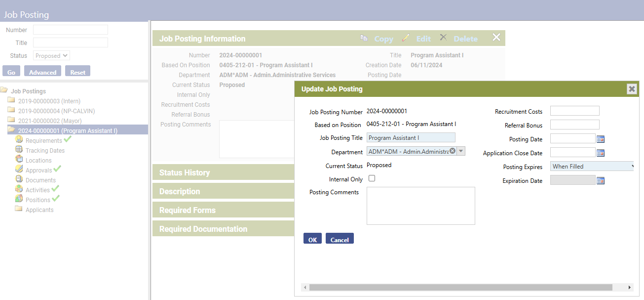This screenshot has width=644, height=300.
Task: Focus the Number search field
Action: coord(70,30)
